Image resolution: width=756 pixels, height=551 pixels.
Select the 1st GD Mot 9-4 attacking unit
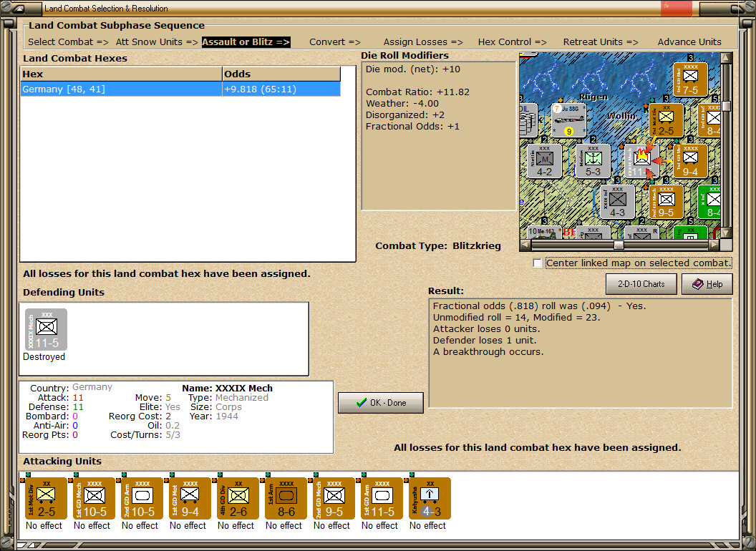pyautogui.click(x=190, y=499)
